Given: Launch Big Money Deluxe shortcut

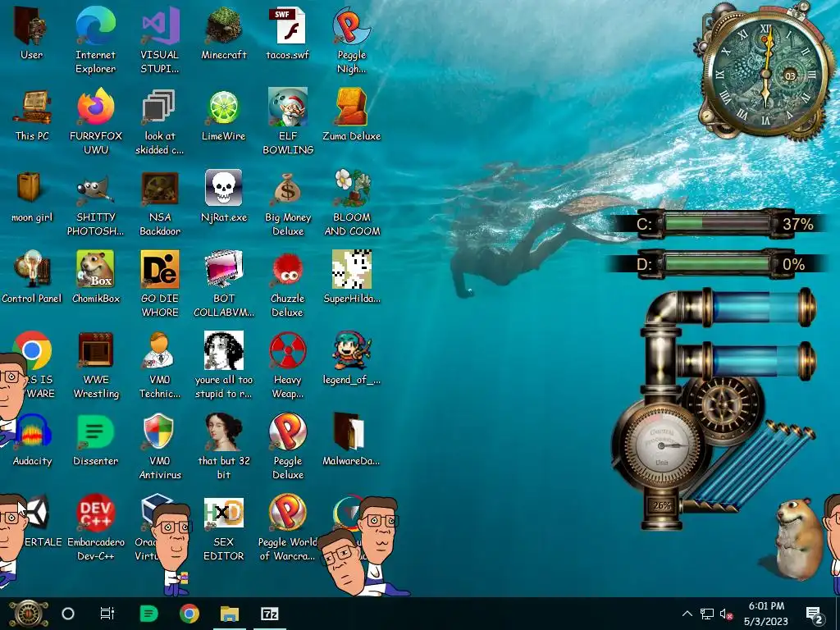Looking at the screenshot, I should point(288,203).
